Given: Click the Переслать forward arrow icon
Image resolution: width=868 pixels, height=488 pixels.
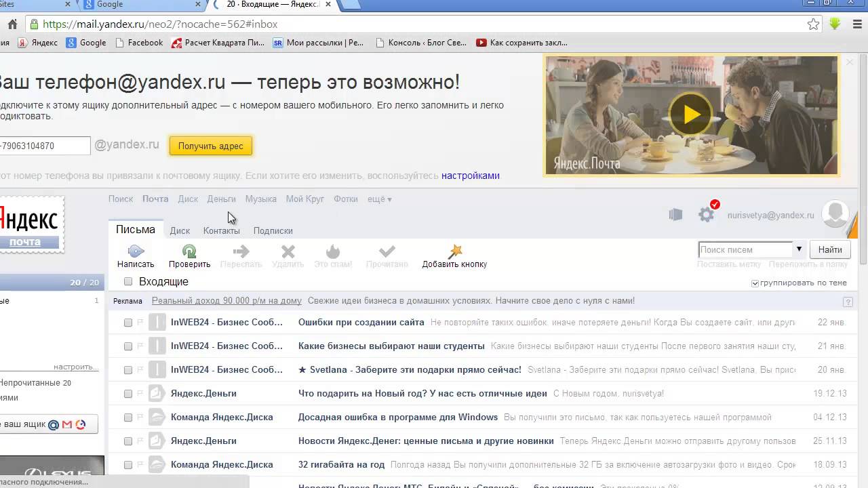Looking at the screenshot, I should (x=241, y=251).
